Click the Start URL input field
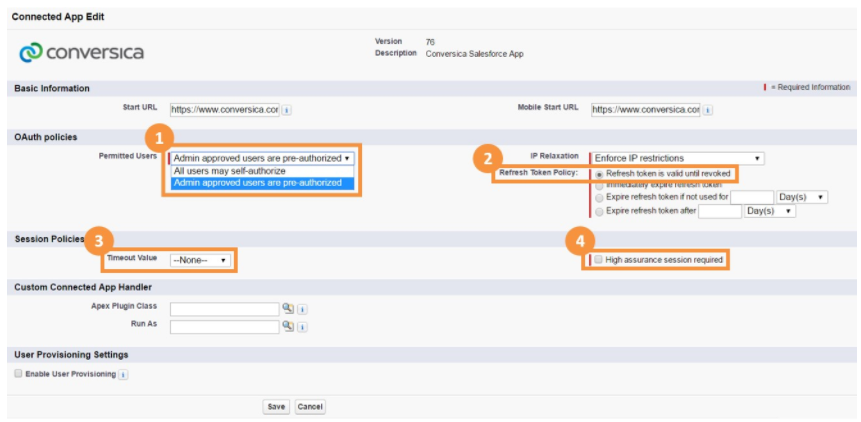861x422 pixels. click(225, 110)
